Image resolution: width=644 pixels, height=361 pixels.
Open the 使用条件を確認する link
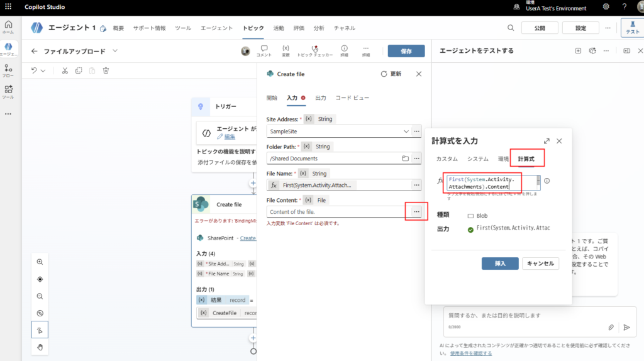click(470, 353)
